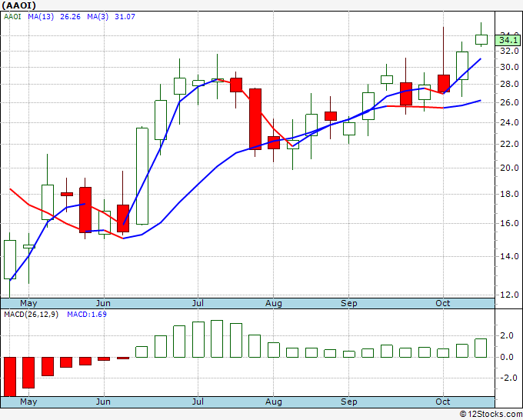Viewport: 523px width, 420px height.
Task: Select the last green MACD histogram bar
Action: pyautogui.click(x=481, y=348)
